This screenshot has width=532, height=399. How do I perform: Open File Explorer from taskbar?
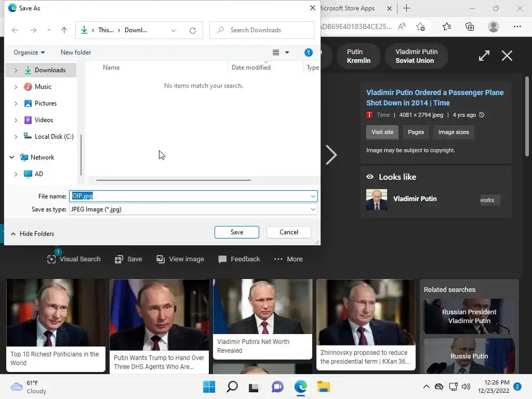(323, 387)
